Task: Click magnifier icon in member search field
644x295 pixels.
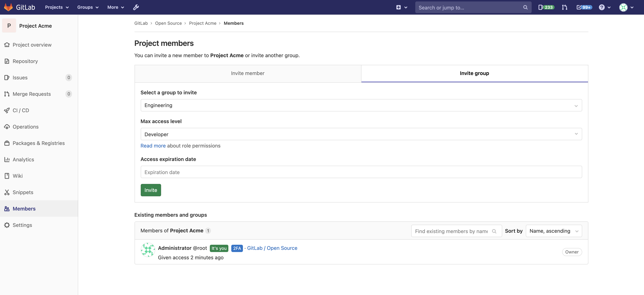Action: [x=494, y=231]
